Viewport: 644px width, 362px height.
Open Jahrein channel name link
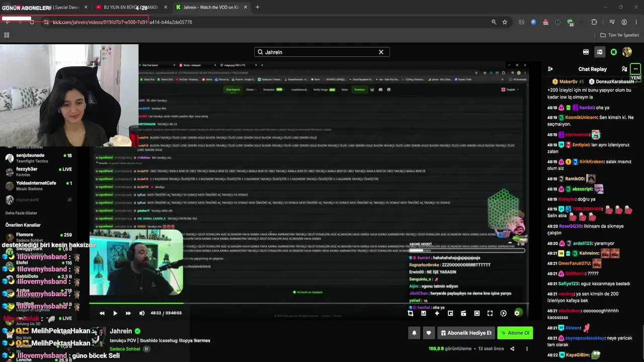(121, 331)
